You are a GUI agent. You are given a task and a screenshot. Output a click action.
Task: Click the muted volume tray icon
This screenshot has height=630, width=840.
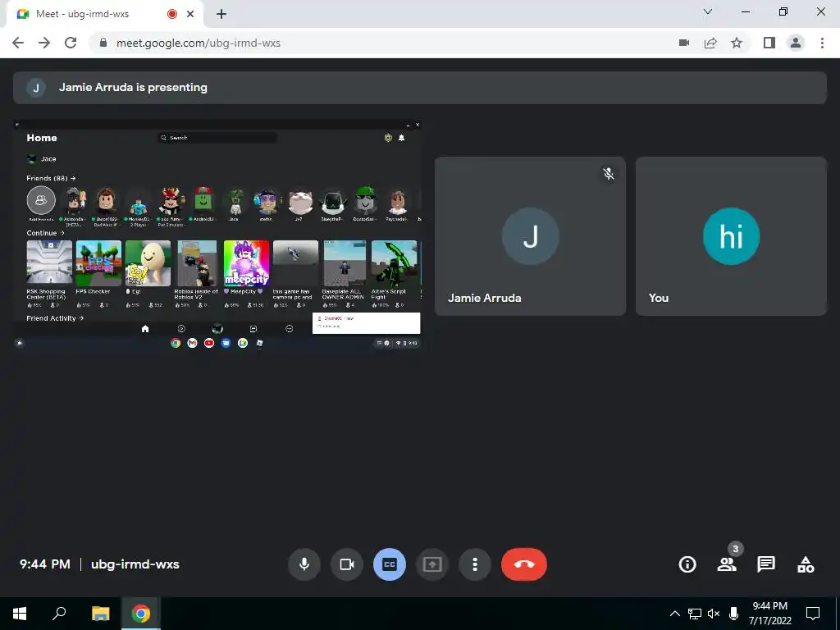pyautogui.click(x=714, y=614)
